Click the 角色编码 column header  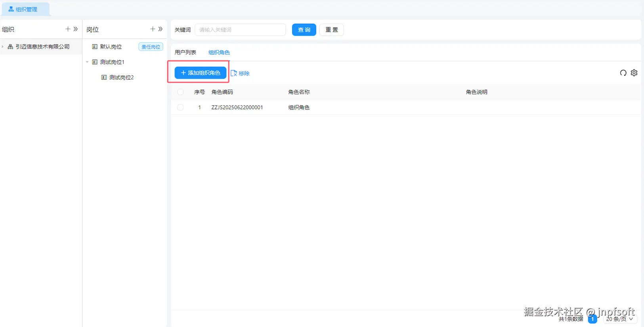pyautogui.click(x=222, y=92)
